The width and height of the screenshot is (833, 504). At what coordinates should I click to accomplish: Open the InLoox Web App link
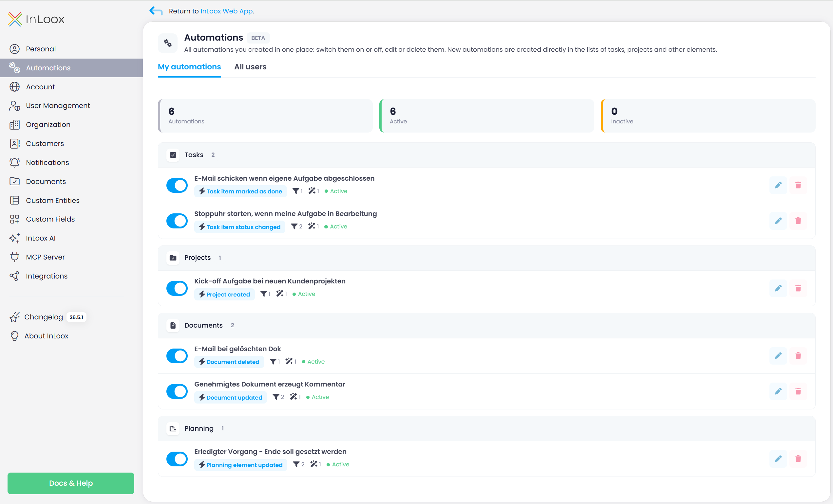point(226,11)
